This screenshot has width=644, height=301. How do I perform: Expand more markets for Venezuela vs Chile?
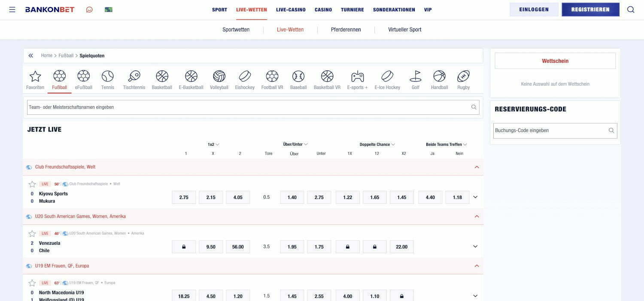tap(475, 246)
